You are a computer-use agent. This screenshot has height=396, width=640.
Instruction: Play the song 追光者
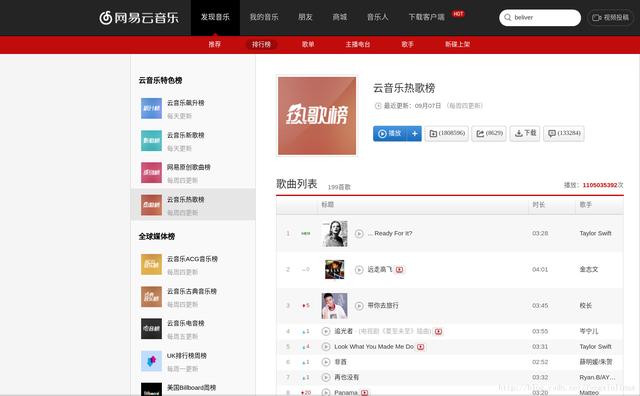click(326, 331)
